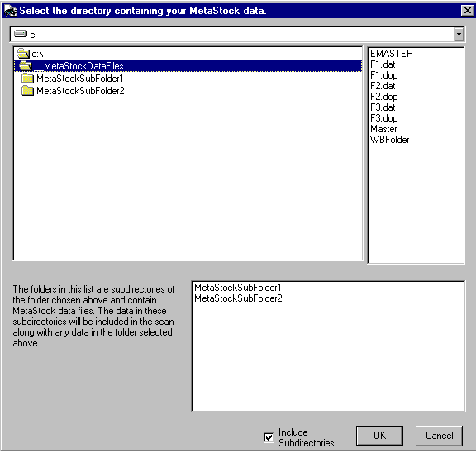This screenshot has height=453, width=476.
Task: Click the c: drive icon in combo box
Action: coord(21,34)
